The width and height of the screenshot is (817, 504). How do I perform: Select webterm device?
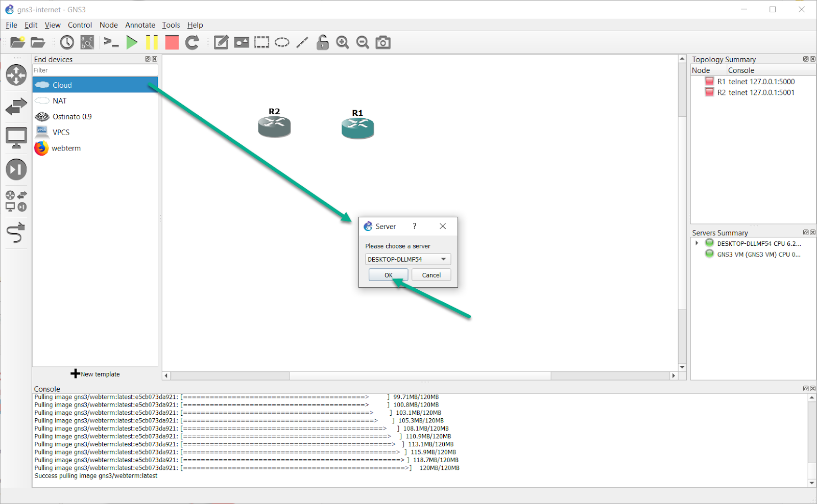click(x=95, y=148)
